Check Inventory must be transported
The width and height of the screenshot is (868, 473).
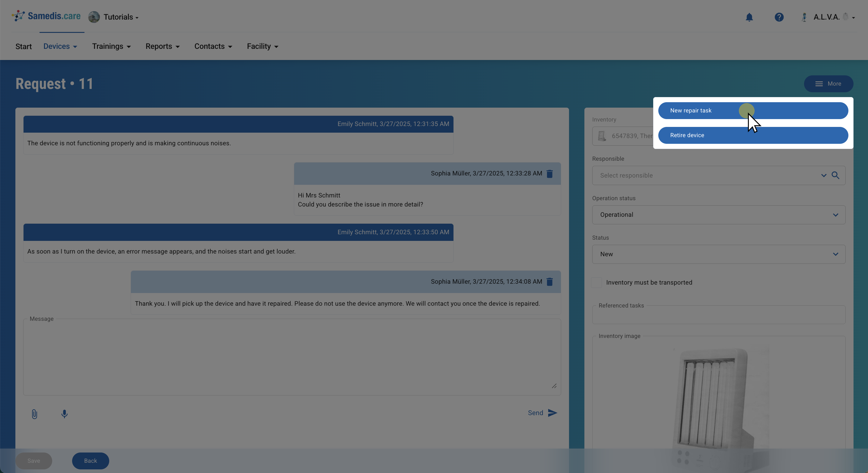(x=596, y=282)
